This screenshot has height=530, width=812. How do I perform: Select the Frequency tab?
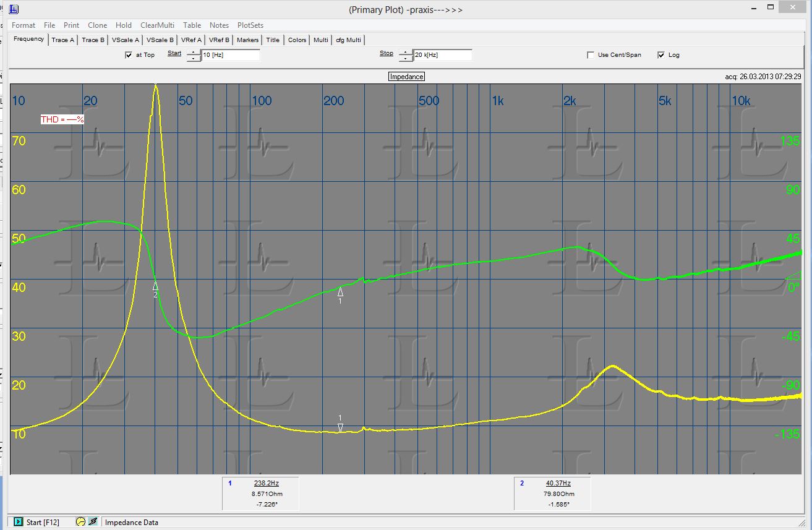tap(28, 39)
